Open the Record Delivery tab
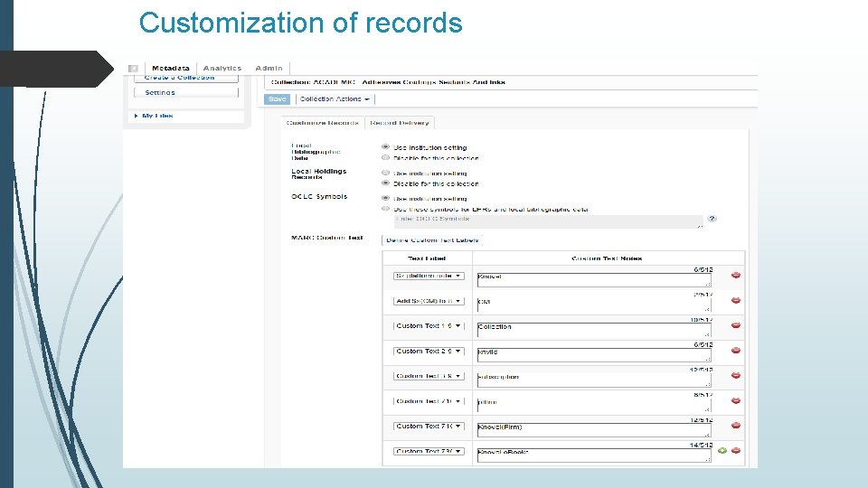 coord(399,123)
